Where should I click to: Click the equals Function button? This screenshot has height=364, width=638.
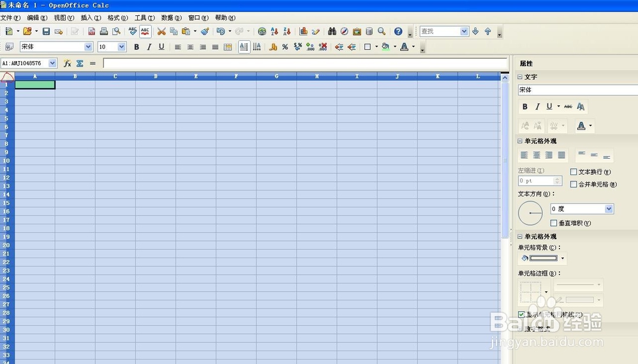(x=93, y=63)
